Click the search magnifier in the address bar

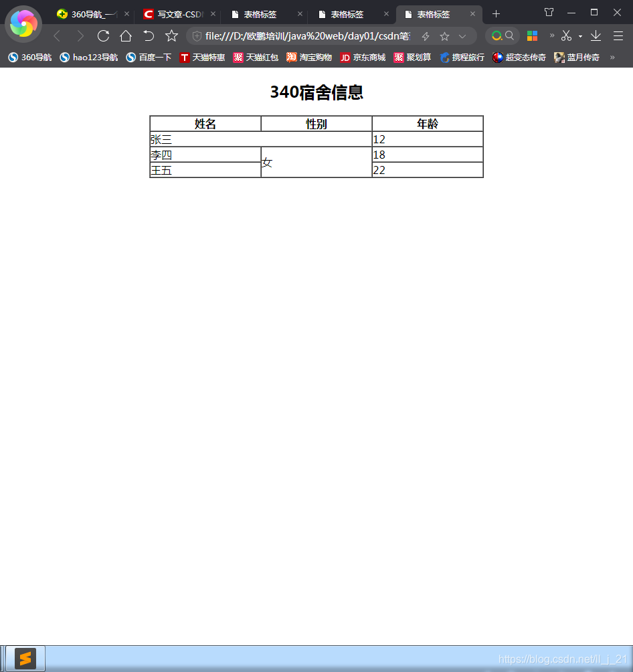point(509,35)
